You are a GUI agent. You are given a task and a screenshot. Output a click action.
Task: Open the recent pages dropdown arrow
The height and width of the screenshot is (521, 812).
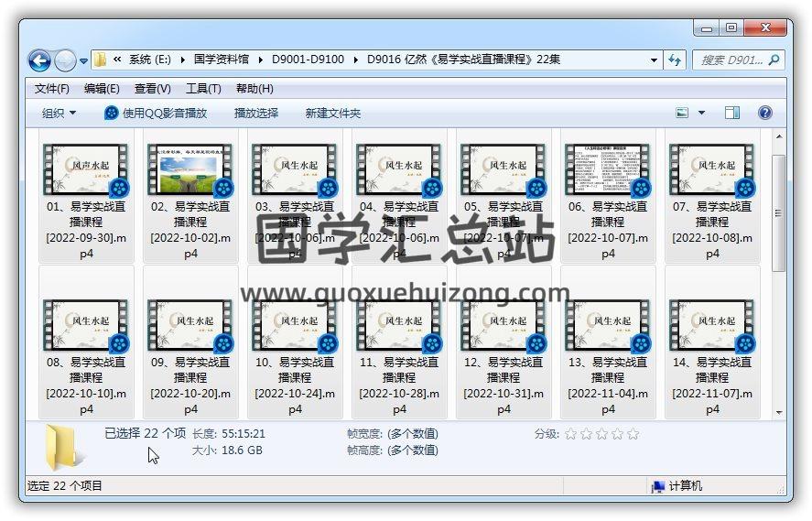pyautogui.click(x=84, y=61)
